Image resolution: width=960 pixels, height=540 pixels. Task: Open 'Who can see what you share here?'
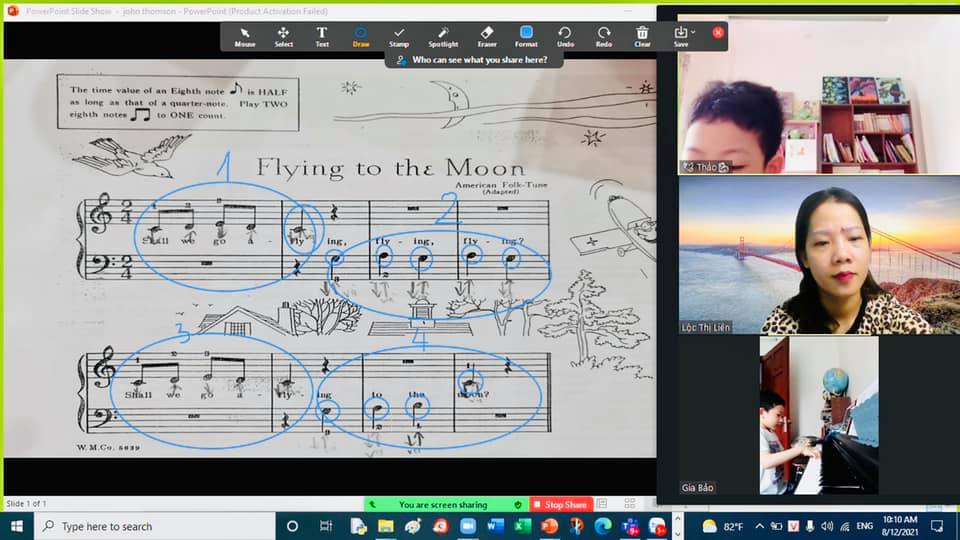473,60
